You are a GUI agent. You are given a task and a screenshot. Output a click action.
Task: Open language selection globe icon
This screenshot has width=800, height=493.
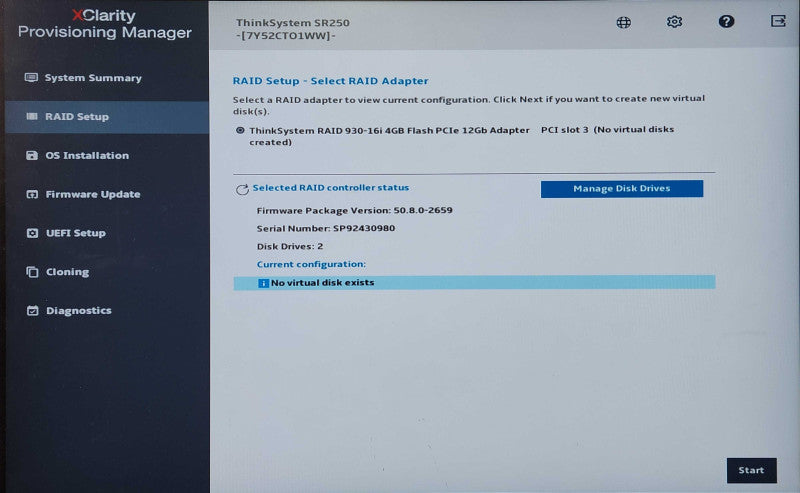click(623, 22)
